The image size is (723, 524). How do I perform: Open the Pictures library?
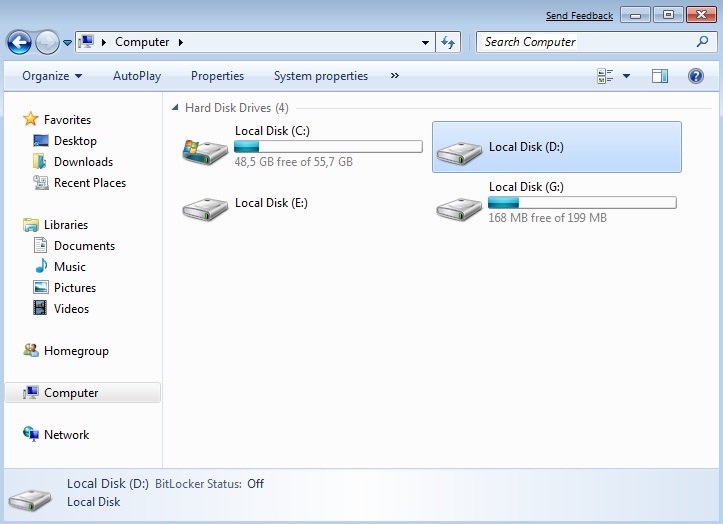pyautogui.click(x=75, y=288)
